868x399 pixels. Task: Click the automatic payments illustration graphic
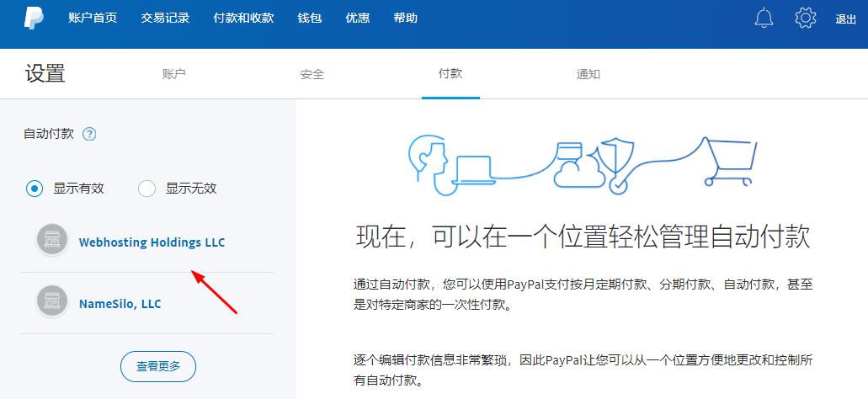coord(583,164)
